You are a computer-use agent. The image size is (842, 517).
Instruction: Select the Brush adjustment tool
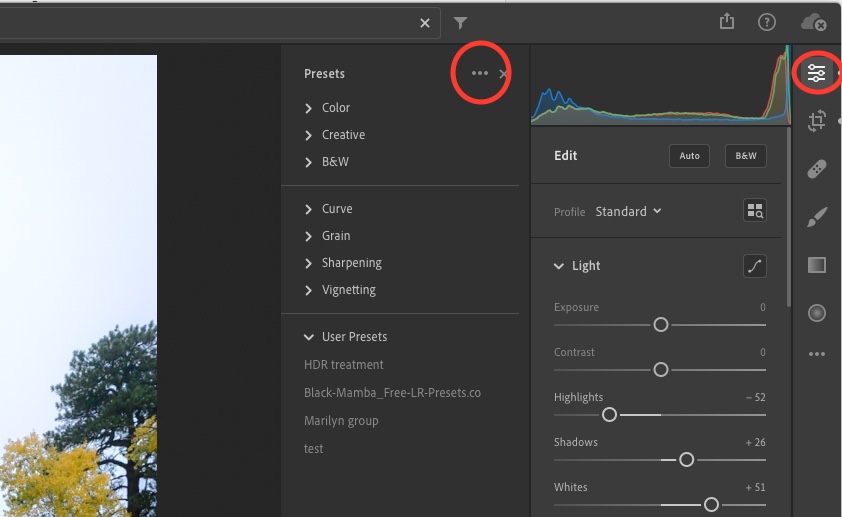(x=816, y=217)
